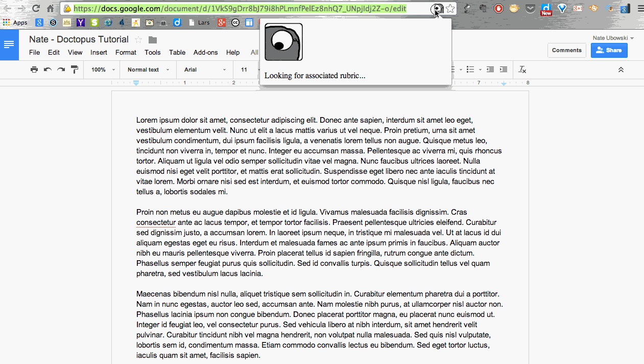Open the Table menu

click(x=177, y=52)
